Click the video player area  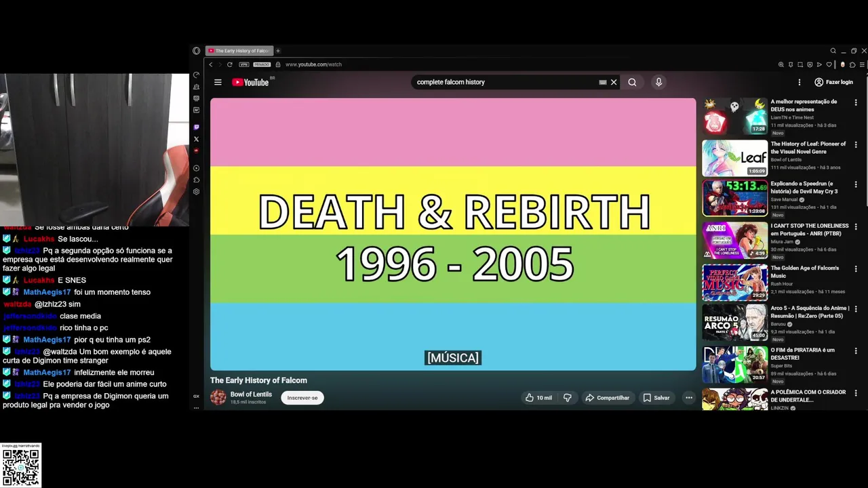tap(453, 235)
